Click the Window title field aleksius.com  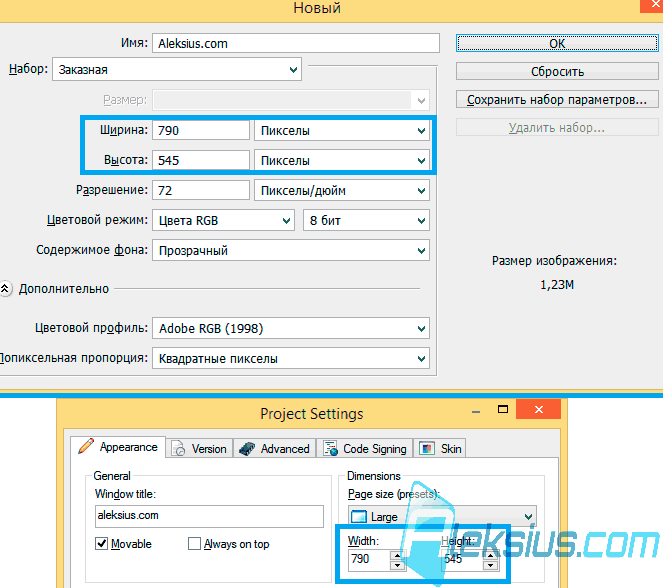[x=209, y=516]
